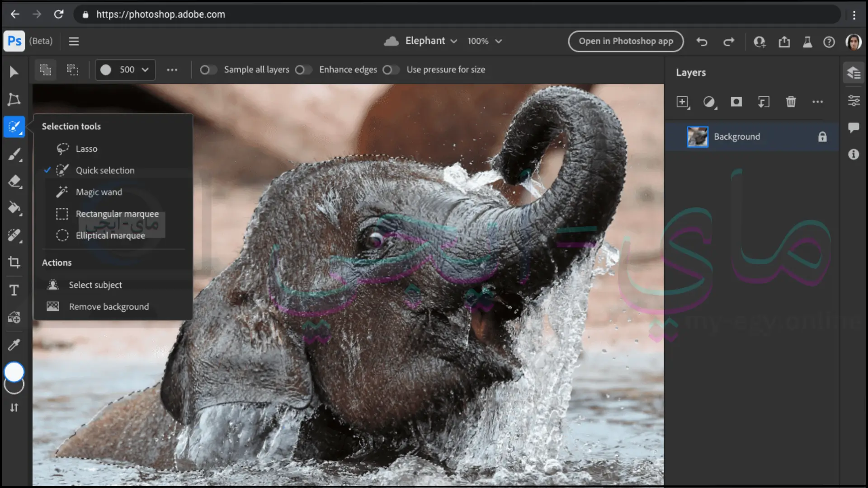Select the Magic Wand tool
This screenshot has height=488, width=868.
pos(99,192)
